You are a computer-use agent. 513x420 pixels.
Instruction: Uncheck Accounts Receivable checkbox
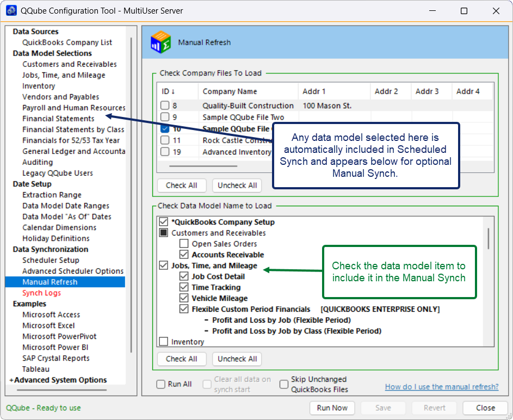click(184, 255)
